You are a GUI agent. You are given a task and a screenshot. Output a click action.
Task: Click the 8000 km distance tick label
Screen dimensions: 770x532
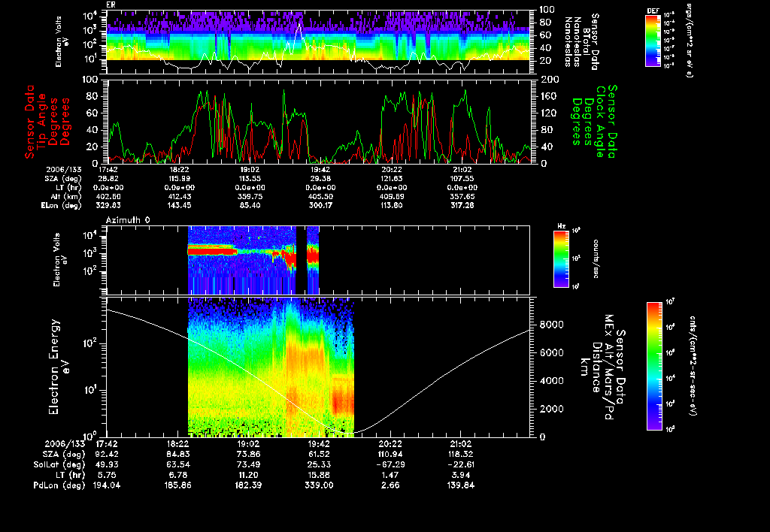tap(551, 325)
